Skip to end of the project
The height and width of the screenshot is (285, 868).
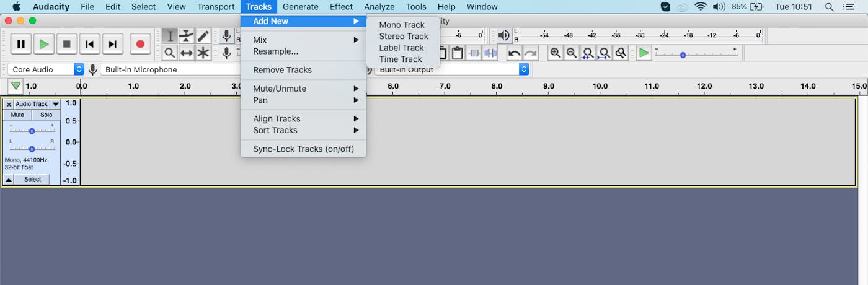tap(112, 44)
